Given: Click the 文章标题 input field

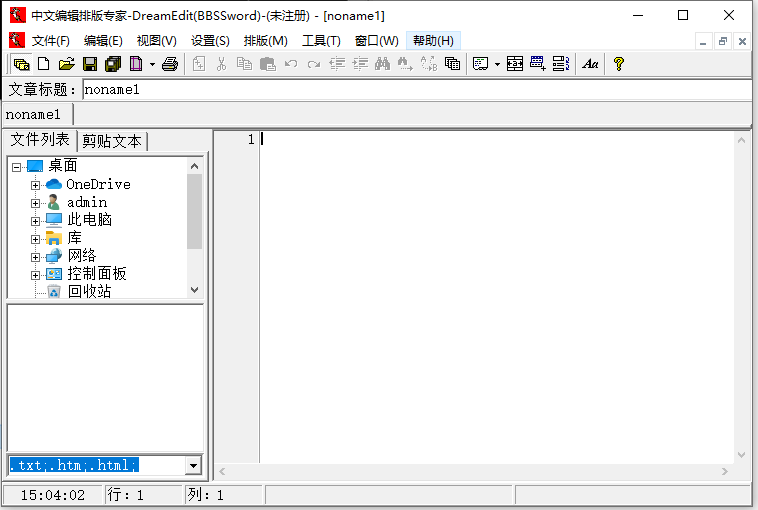Looking at the screenshot, I should point(417,90).
